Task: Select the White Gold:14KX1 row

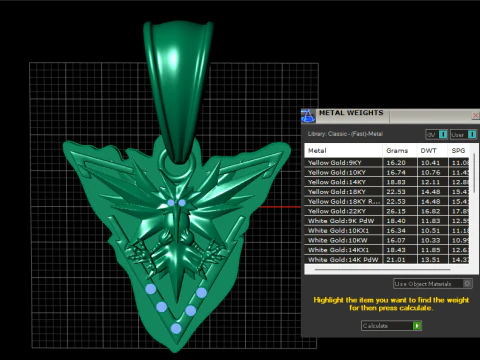Action: pyautogui.click(x=387, y=250)
